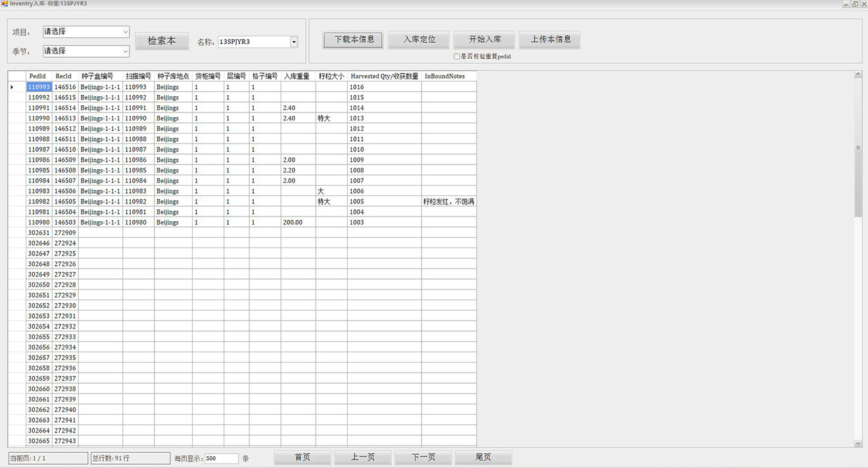Screen dimensions: 868x468
Task: Click the 格子编号 column header
Action: [265, 76]
